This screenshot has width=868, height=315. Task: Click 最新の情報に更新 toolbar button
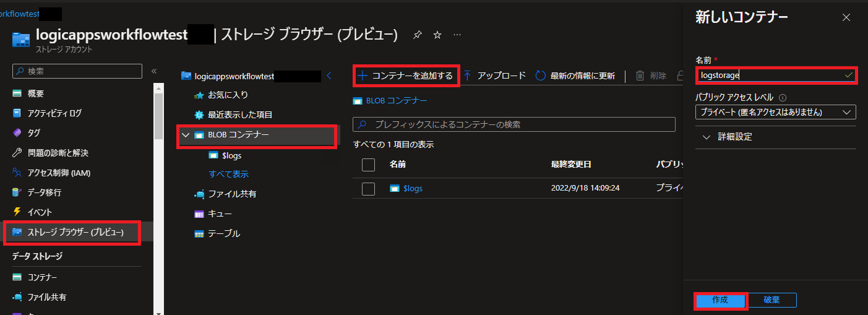pyautogui.click(x=575, y=76)
